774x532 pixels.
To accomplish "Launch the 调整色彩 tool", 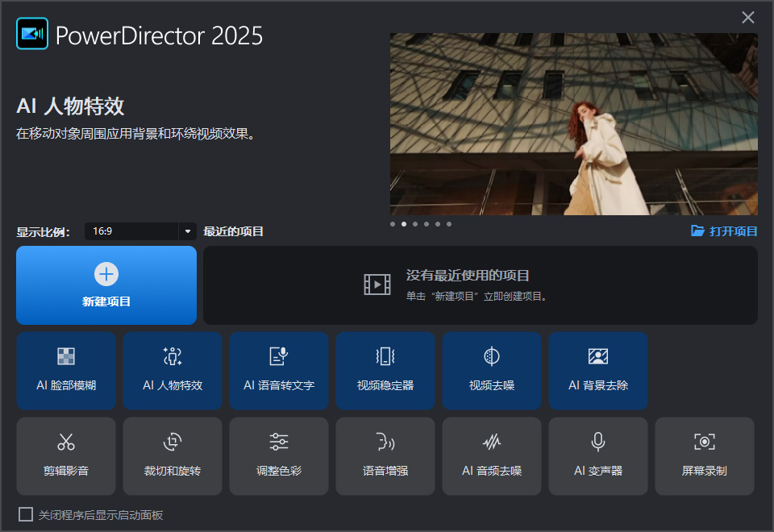I will [x=279, y=456].
